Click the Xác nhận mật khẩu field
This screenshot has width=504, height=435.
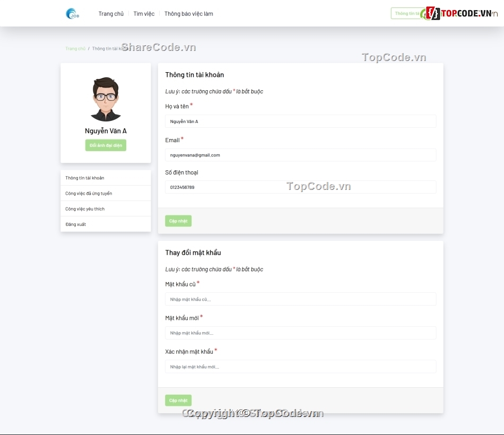pyautogui.click(x=300, y=367)
